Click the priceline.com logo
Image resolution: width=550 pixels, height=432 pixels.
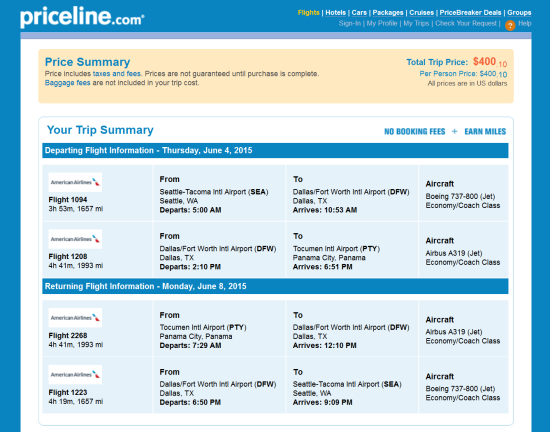point(82,17)
